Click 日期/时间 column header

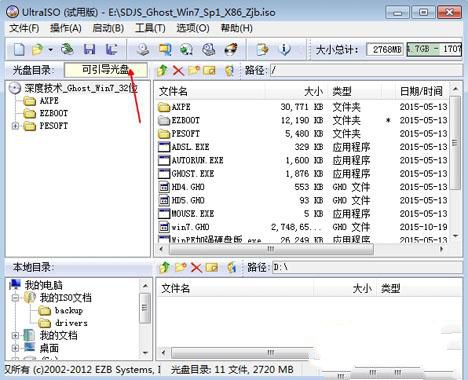(421, 91)
